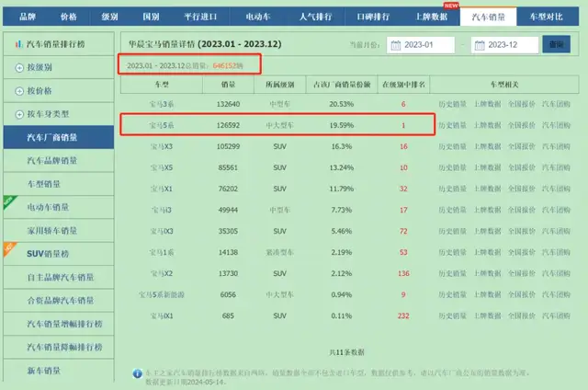Click the calendar icon in the 2023-01 field
This screenshot has height=390, width=588.
(396, 45)
